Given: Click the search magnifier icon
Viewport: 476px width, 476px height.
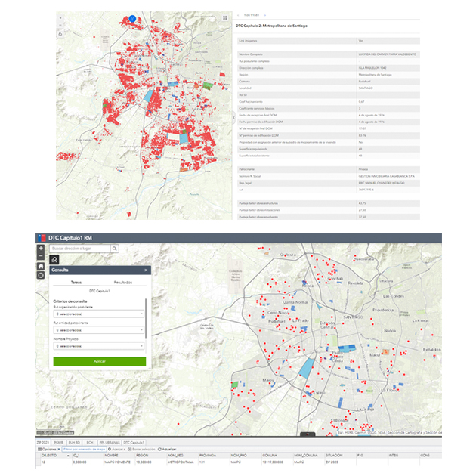Looking at the screenshot, I should coord(114,248).
